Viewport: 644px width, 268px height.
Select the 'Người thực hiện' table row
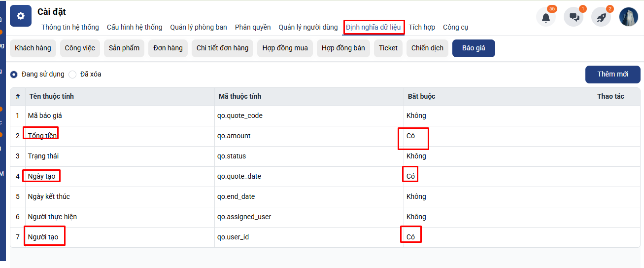pos(52,217)
